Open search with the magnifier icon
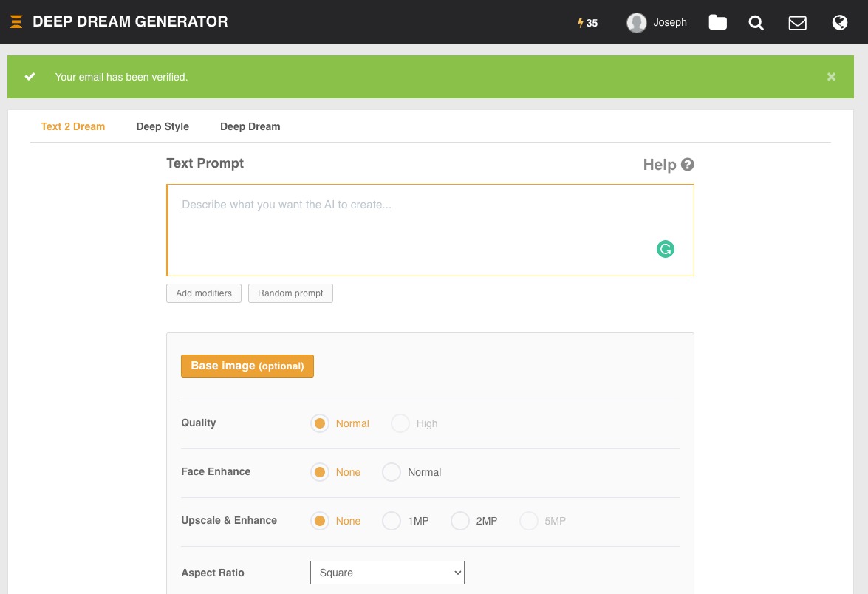 [x=756, y=23]
